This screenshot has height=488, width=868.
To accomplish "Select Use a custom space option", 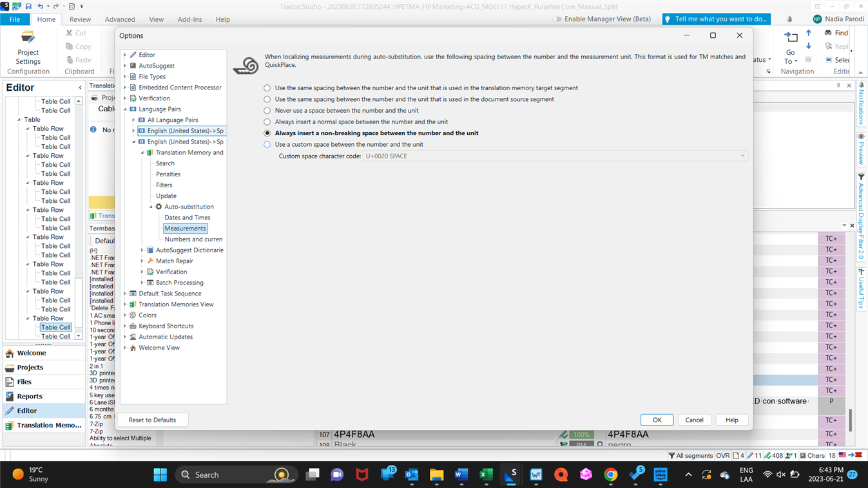I will (267, 144).
